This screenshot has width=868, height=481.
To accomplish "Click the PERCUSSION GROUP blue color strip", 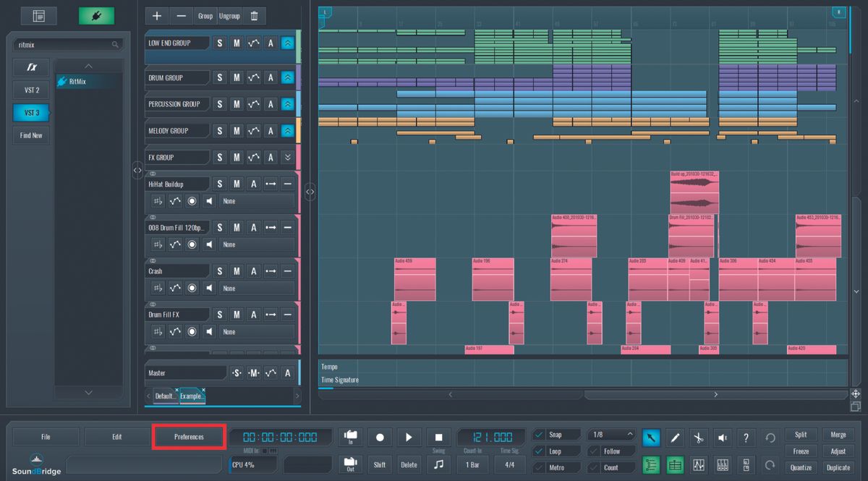I will (x=297, y=103).
